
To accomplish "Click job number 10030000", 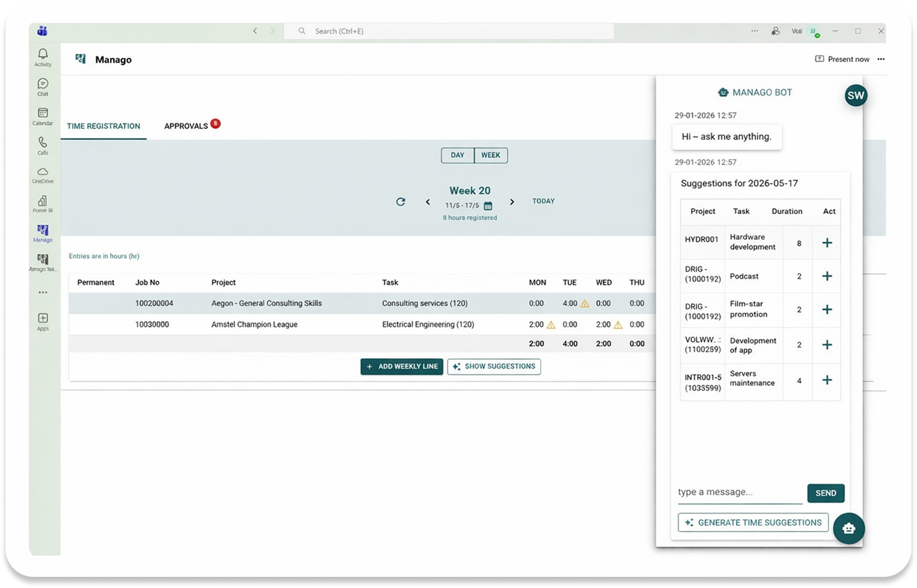I will tap(152, 325).
